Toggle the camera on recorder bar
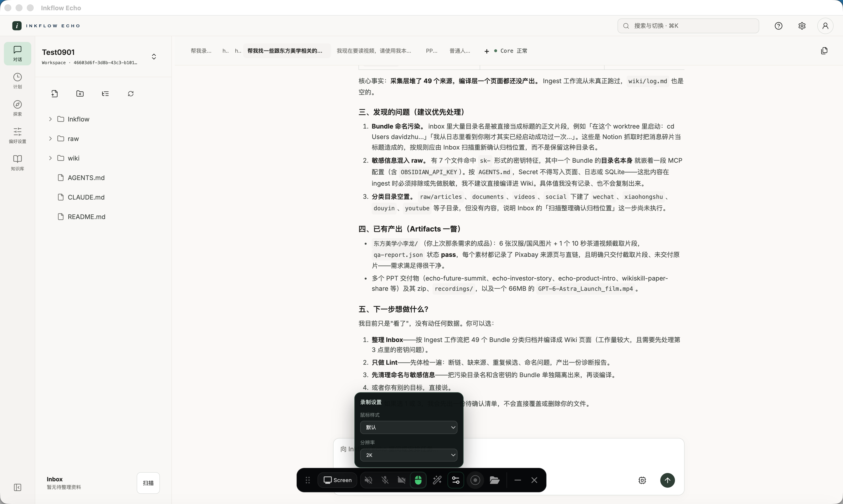Image resolution: width=843 pixels, height=504 pixels. (x=402, y=480)
